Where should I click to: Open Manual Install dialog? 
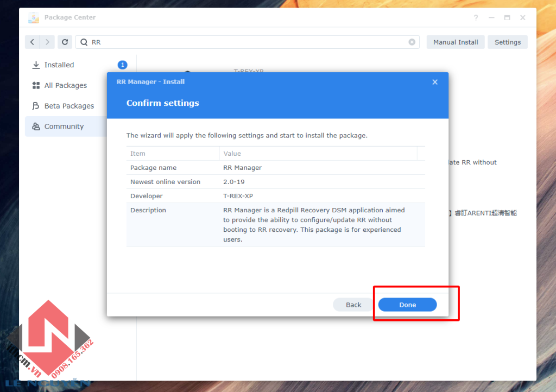click(x=455, y=42)
